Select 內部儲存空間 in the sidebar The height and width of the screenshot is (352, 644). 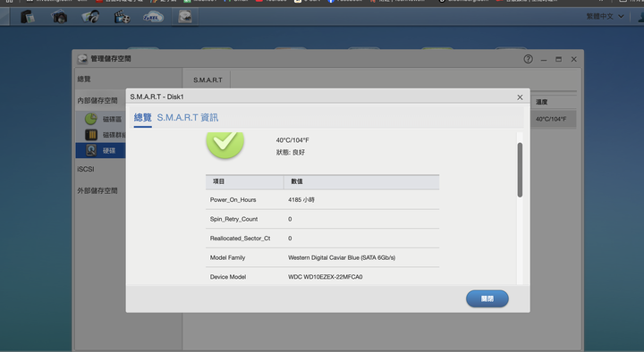97,101
